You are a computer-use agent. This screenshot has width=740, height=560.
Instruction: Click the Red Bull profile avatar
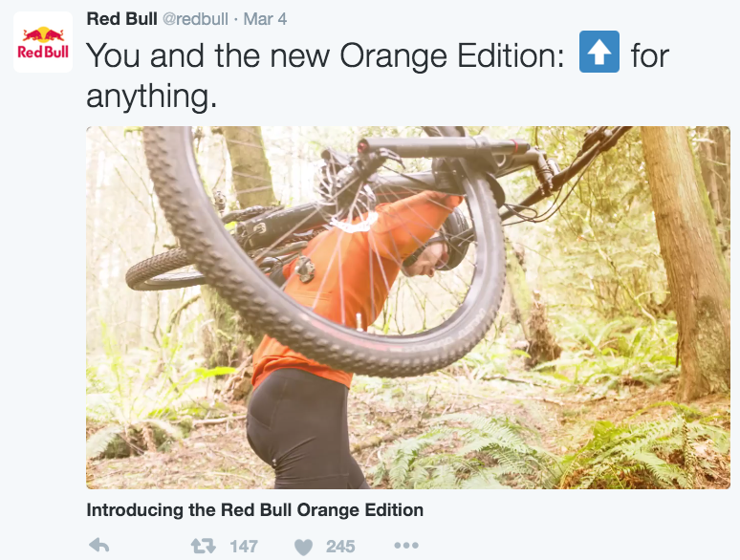click(x=43, y=42)
